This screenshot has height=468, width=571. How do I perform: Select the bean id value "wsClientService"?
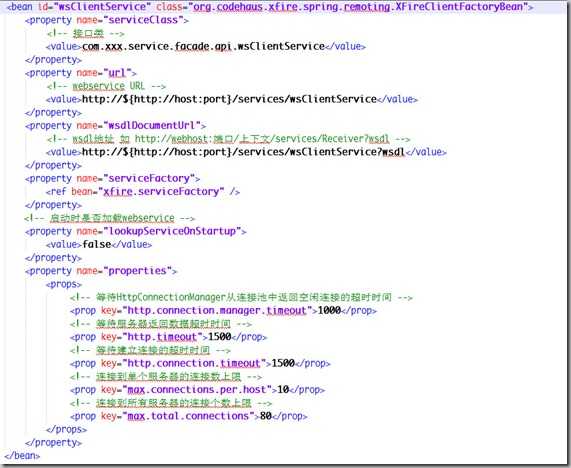pyautogui.click(x=101, y=7)
